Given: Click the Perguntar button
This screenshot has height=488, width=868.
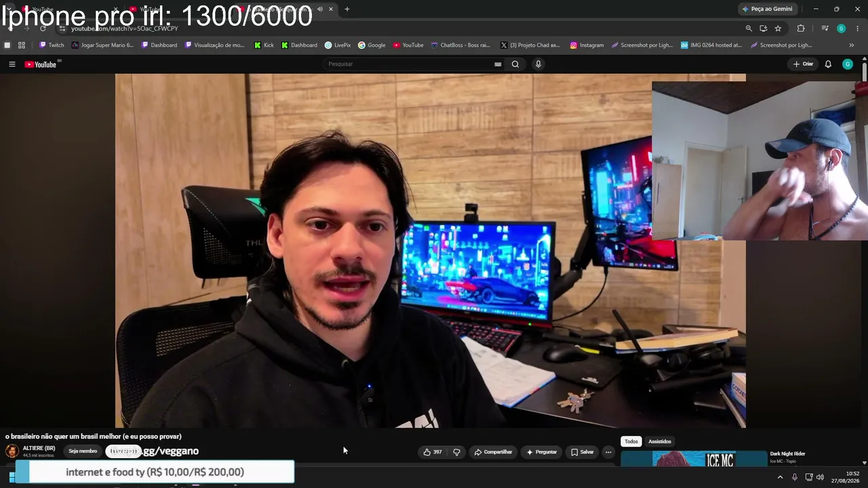Looking at the screenshot, I should tap(541, 452).
